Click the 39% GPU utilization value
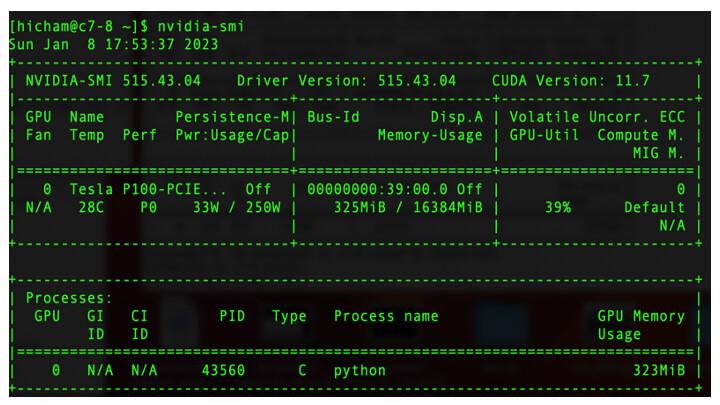The width and height of the screenshot is (720, 405). click(557, 208)
